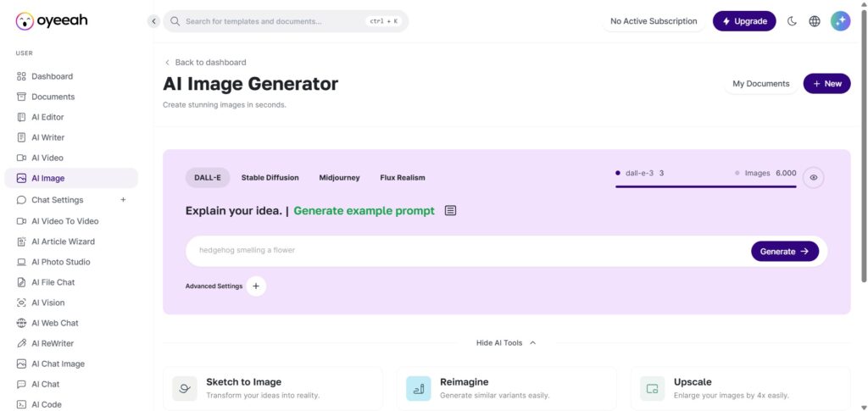The height and width of the screenshot is (411, 868).
Task: Click the search magnifier icon
Action: pos(175,21)
